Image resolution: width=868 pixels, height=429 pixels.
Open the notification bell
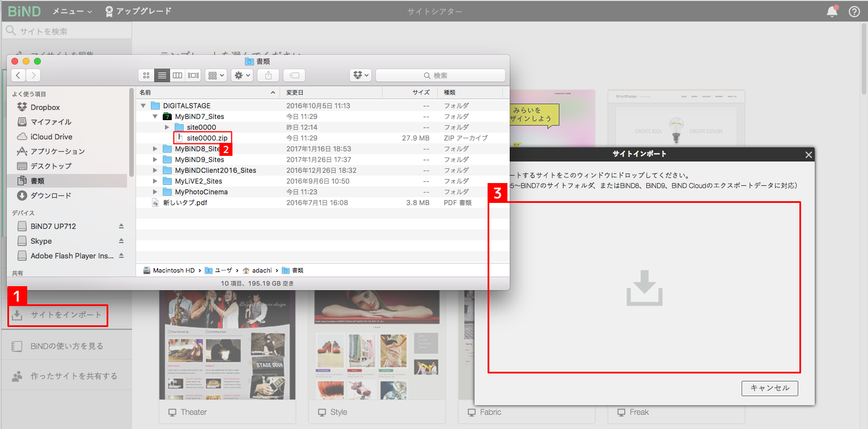point(832,11)
